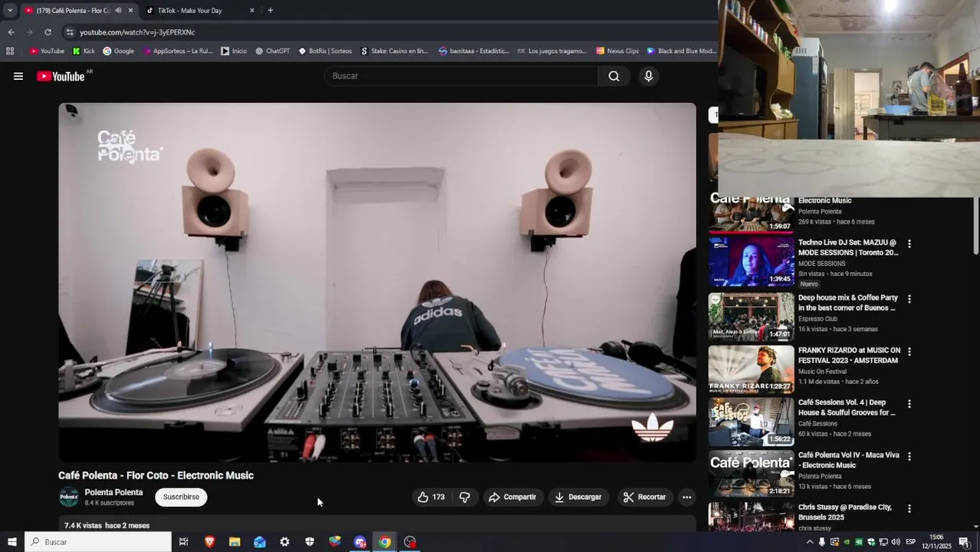Viewport: 980px width, 552px height.
Task: Click the browser address bar URL
Action: [x=137, y=32]
